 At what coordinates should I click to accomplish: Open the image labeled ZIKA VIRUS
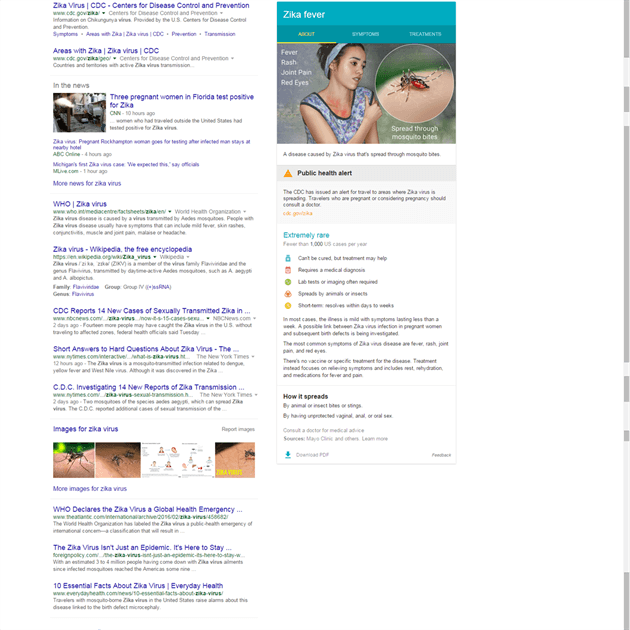tap(235, 460)
